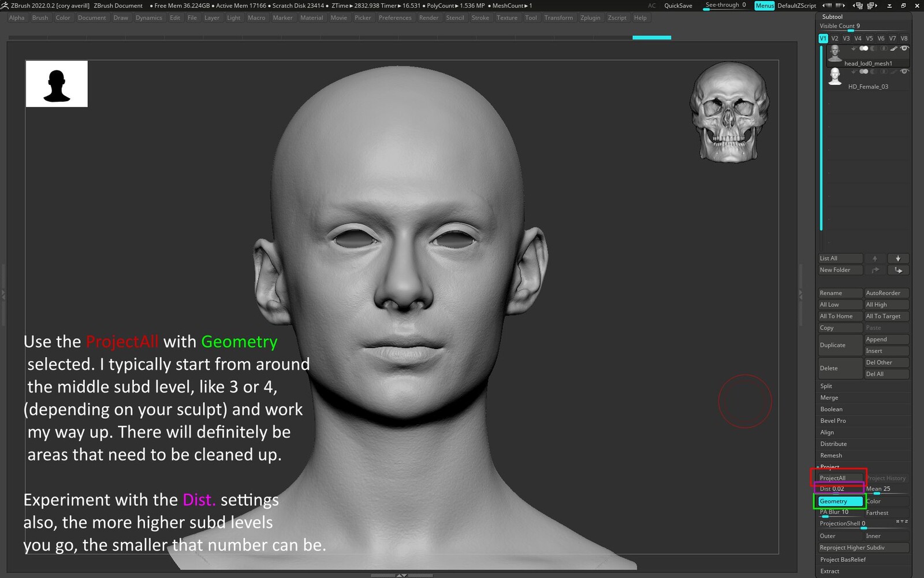Open the Extract section
The width and height of the screenshot is (924, 578).
click(x=830, y=571)
